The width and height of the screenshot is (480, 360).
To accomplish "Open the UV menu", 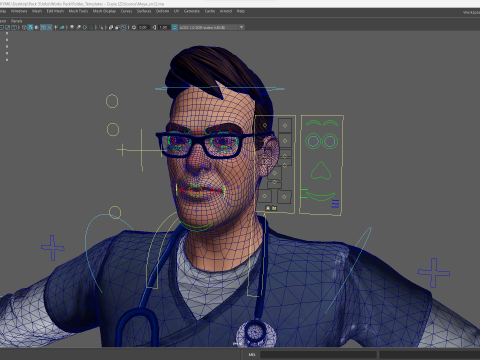I will tap(176, 11).
